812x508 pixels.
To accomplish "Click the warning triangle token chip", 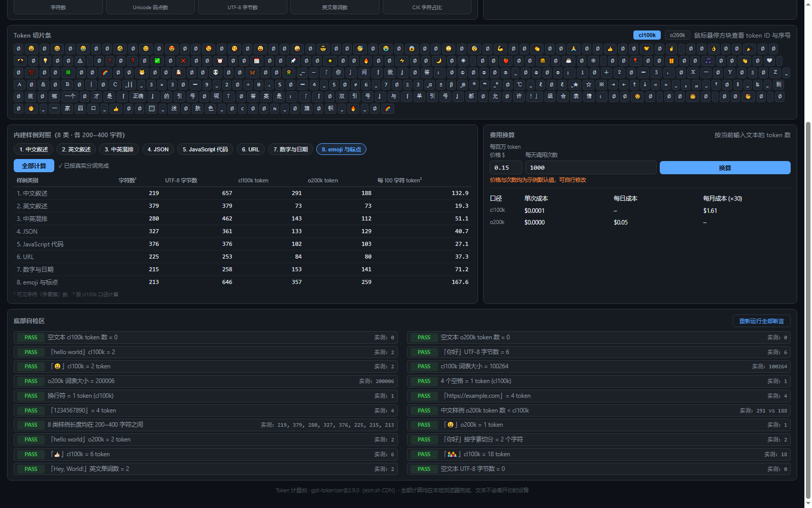I will click(x=80, y=60).
